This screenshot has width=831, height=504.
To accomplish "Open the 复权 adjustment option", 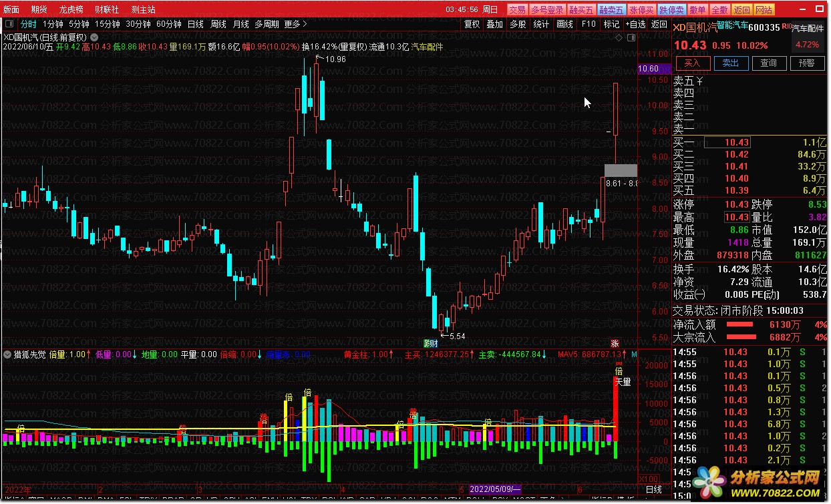I will 472,24.
